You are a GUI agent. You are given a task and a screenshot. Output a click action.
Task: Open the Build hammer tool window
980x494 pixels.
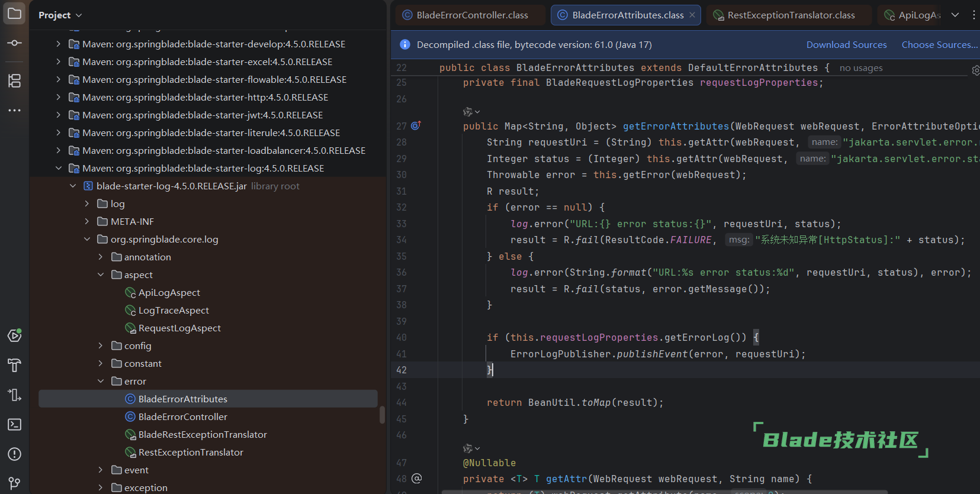[x=14, y=365]
